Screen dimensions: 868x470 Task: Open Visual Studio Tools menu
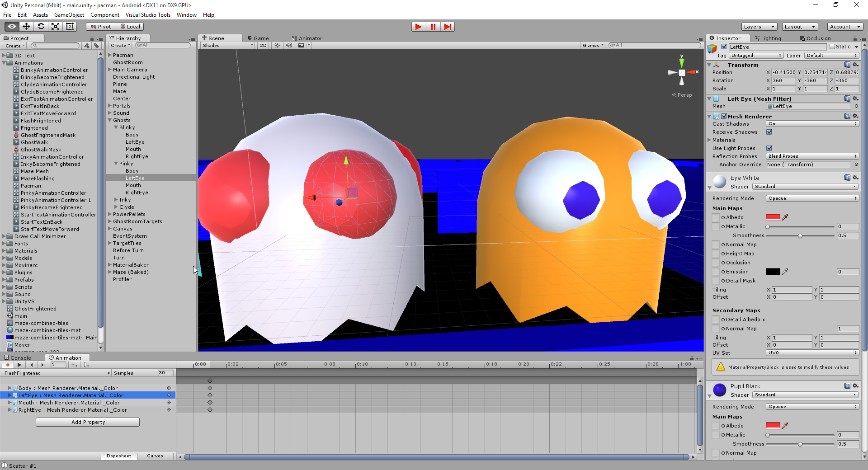[148, 15]
